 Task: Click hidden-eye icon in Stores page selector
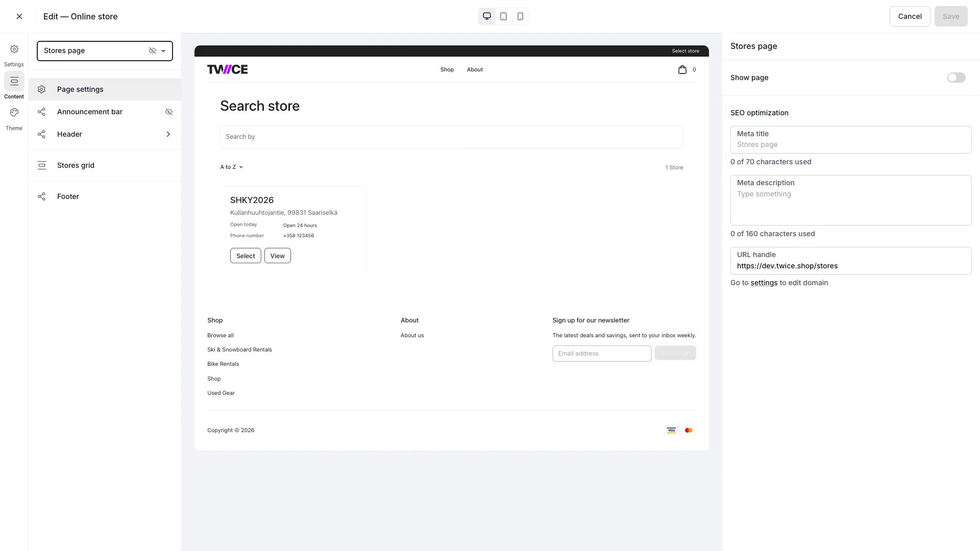pyautogui.click(x=152, y=51)
